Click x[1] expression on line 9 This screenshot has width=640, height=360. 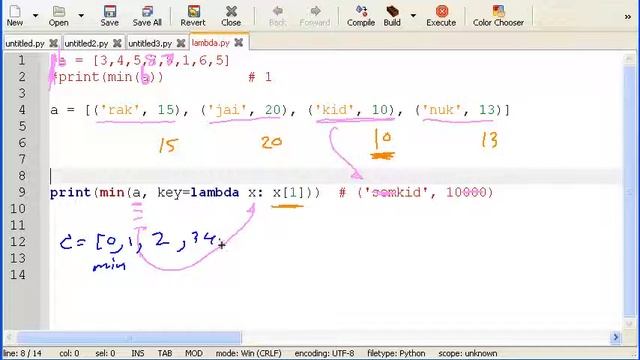pyautogui.click(x=289, y=192)
